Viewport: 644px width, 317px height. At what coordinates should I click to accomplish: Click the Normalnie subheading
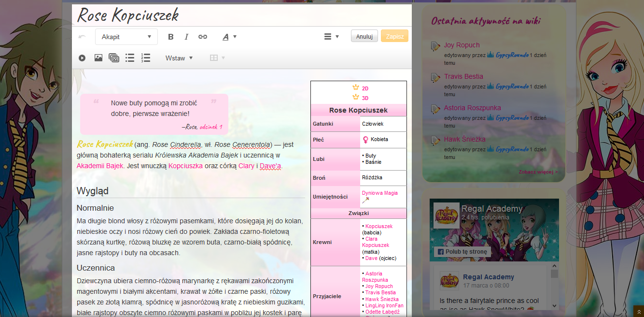pos(96,208)
